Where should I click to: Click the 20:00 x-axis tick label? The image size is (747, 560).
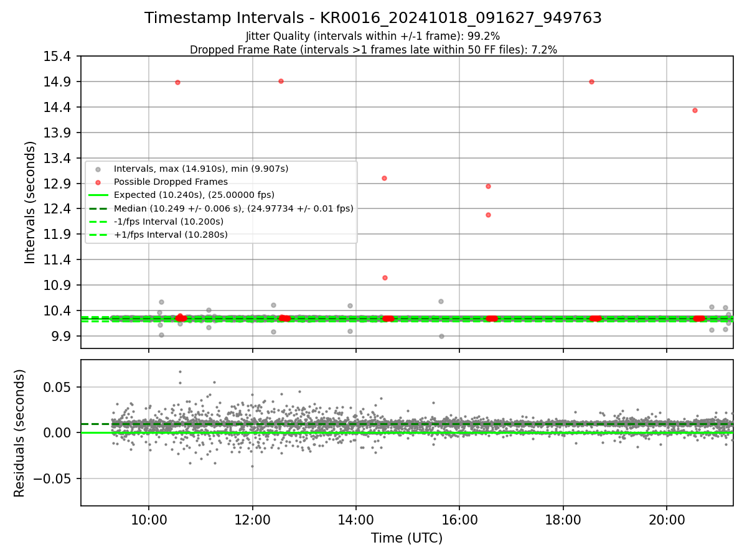667,520
